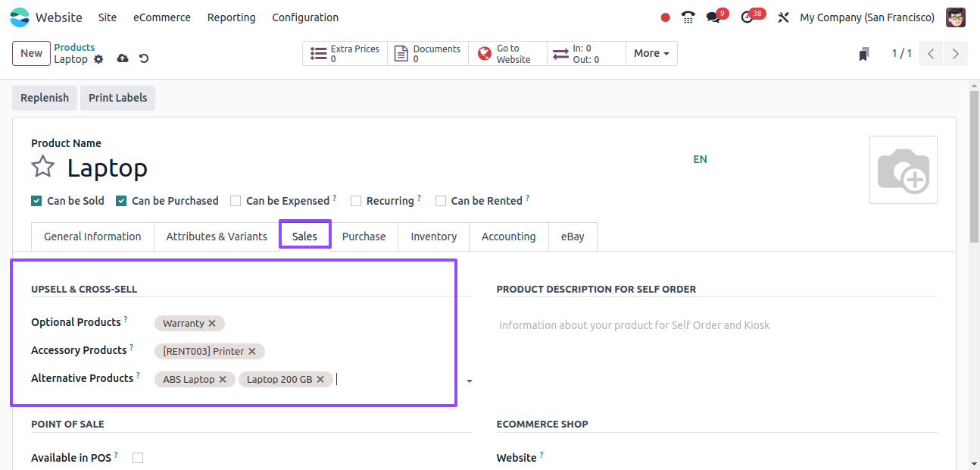Remove the [RENT003] Printer tag

click(x=252, y=351)
